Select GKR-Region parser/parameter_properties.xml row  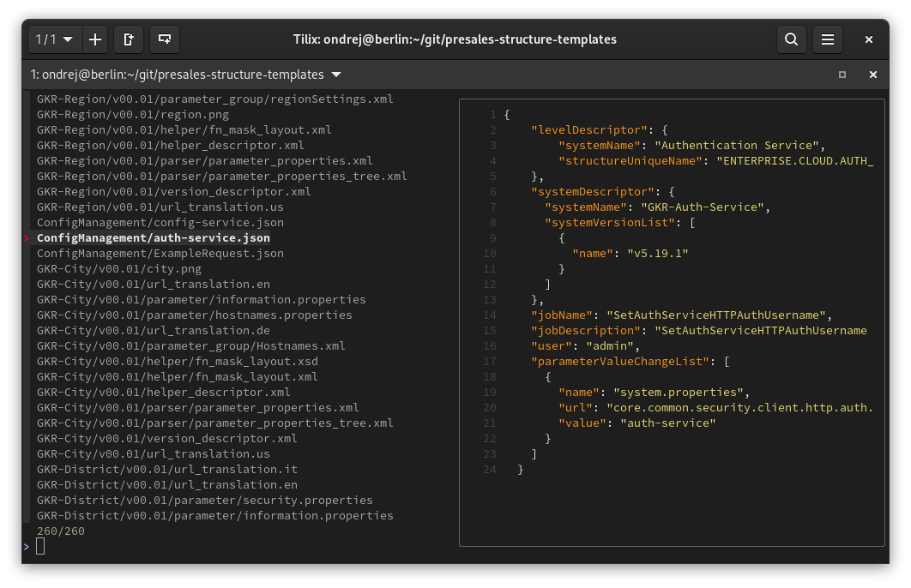pos(204,161)
